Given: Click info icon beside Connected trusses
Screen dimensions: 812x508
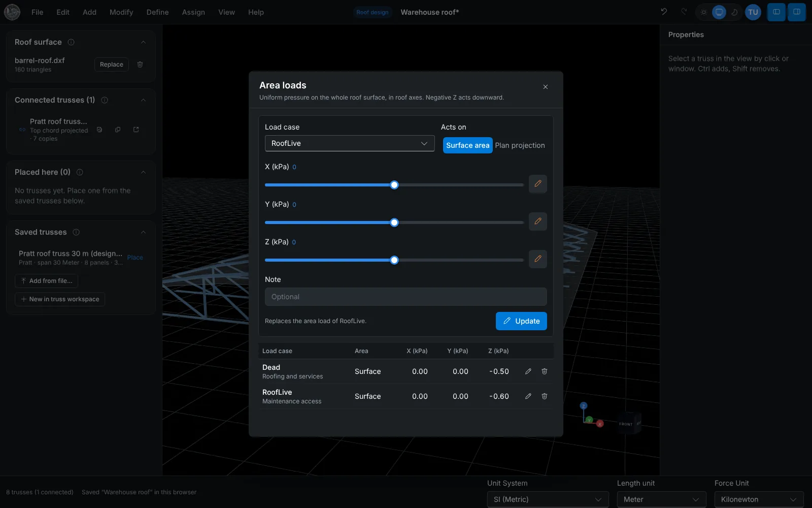Looking at the screenshot, I should (x=105, y=100).
